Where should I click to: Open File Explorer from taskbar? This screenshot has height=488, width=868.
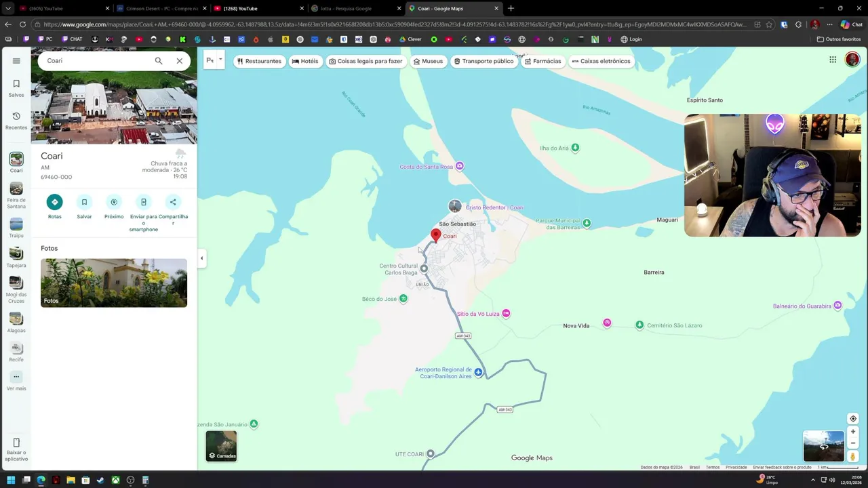point(71,480)
